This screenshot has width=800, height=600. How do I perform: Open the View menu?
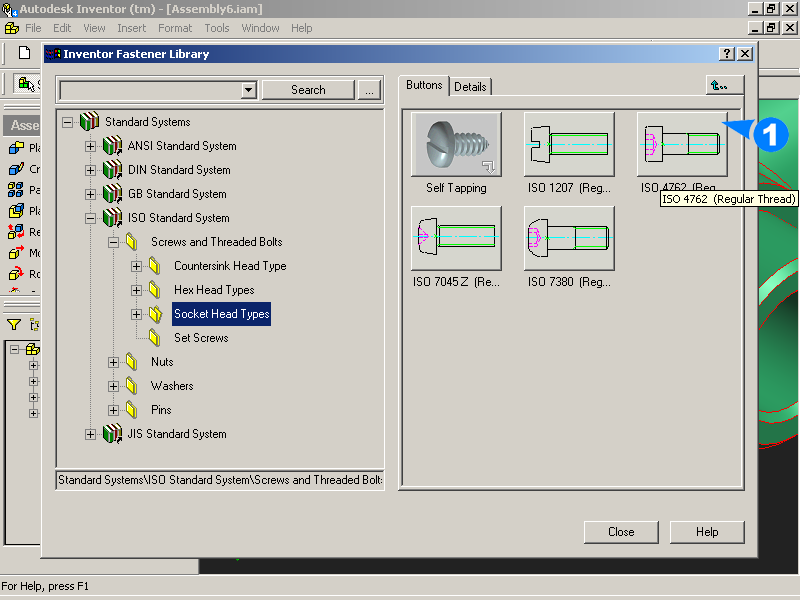click(x=94, y=28)
